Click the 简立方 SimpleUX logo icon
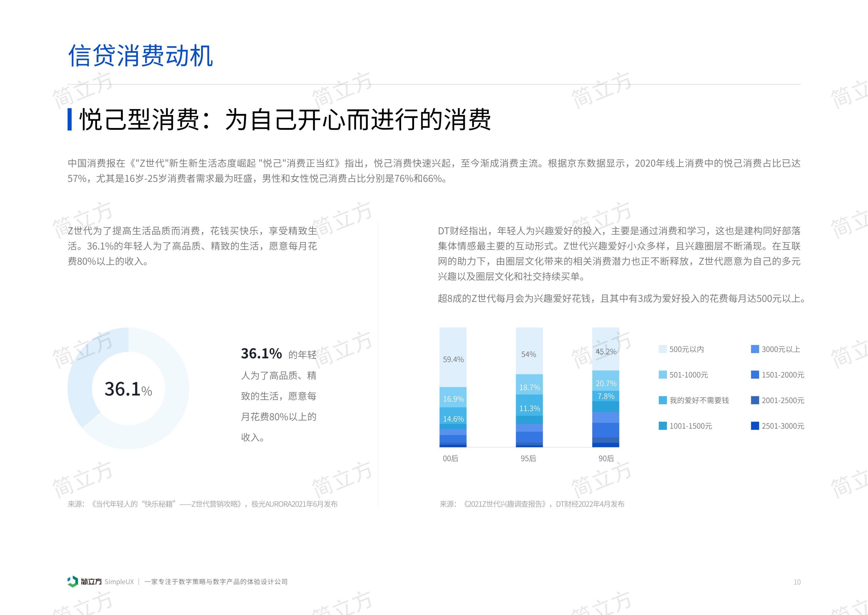Screen dimensions: 868x615 (x=73, y=582)
